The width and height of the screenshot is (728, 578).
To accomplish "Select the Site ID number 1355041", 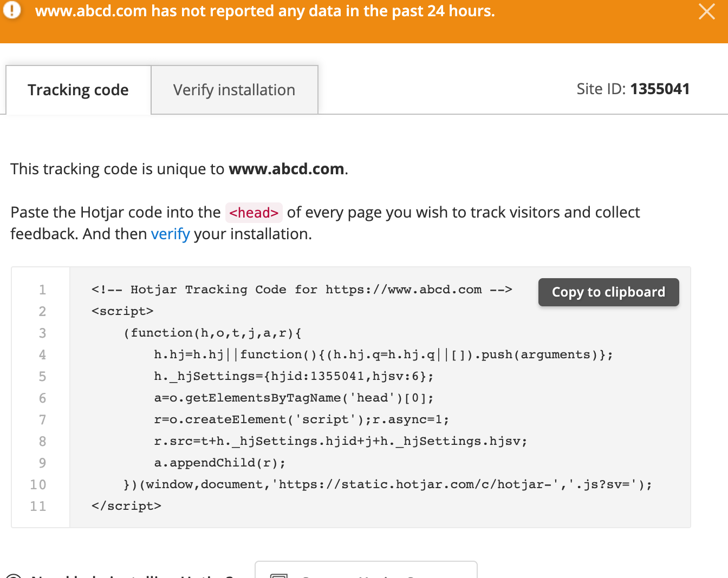I will pyautogui.click(x=660, y=89).
